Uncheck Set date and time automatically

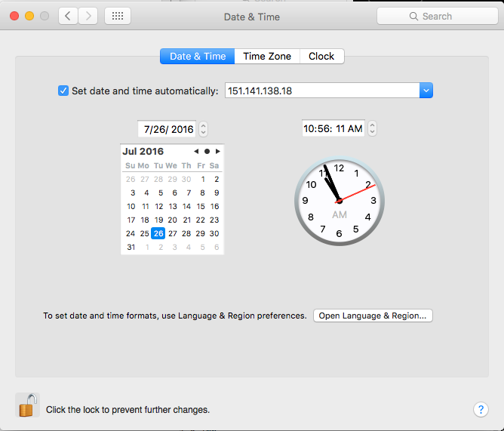pyautogui.click(x=63, y=91)
